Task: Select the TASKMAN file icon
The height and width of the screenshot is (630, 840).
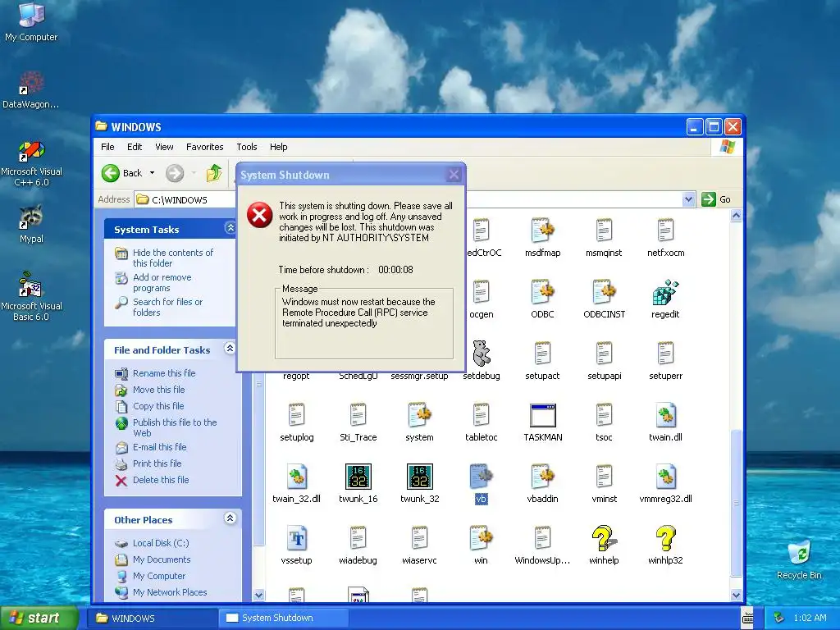Action: point(543,416)
